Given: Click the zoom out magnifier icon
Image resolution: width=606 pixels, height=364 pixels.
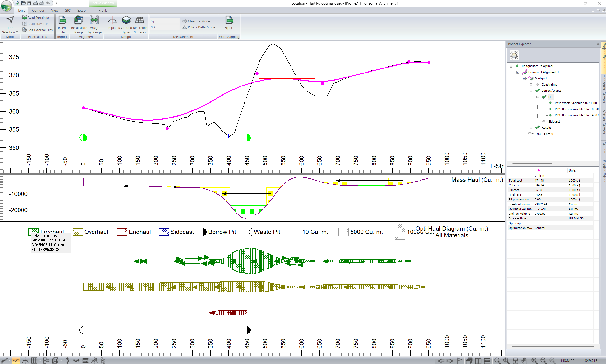Looking at the screenshot, I should point(543,361).
